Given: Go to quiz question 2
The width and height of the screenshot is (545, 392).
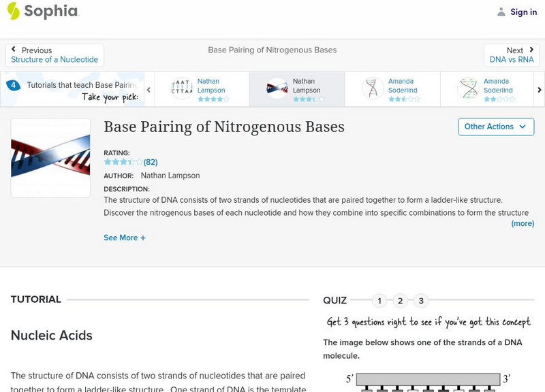Looking at the screenshot, I should (401, 301).
